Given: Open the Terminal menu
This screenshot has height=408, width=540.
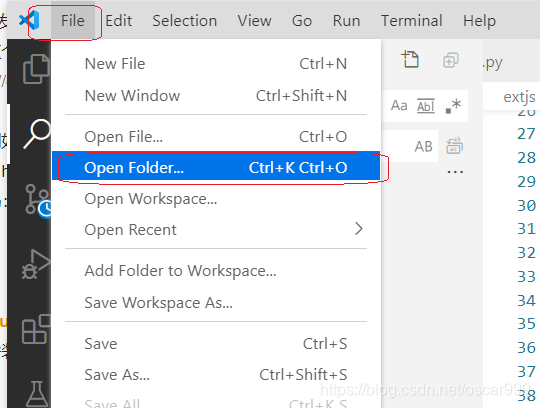Looking at the screenshot, I should pyautogui.click(x=412, y=21).
